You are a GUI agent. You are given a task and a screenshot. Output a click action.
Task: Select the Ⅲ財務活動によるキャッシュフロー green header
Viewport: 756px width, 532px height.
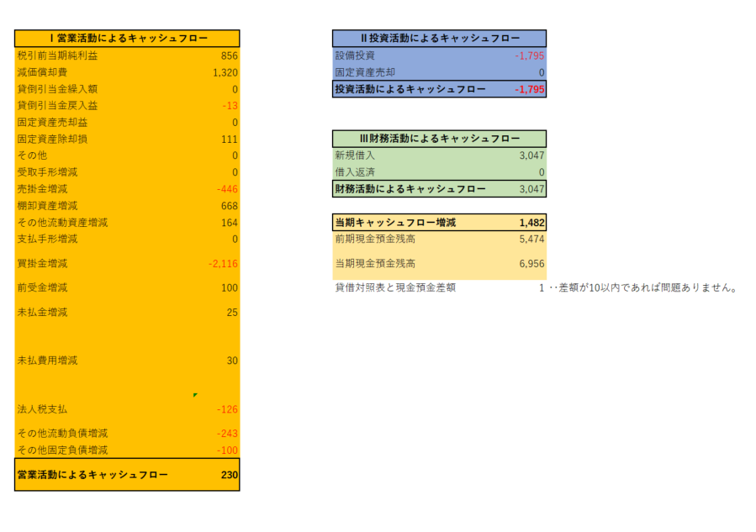(x=439, y=139)
